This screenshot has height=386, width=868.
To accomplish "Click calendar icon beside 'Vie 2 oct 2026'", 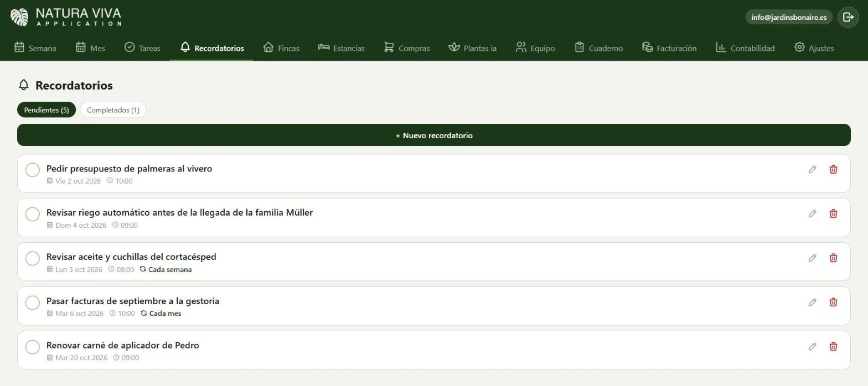I will (50, 181).
